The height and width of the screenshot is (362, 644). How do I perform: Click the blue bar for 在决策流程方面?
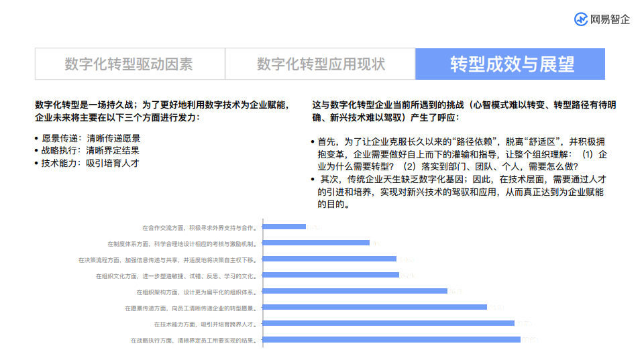tap(329, 259)
